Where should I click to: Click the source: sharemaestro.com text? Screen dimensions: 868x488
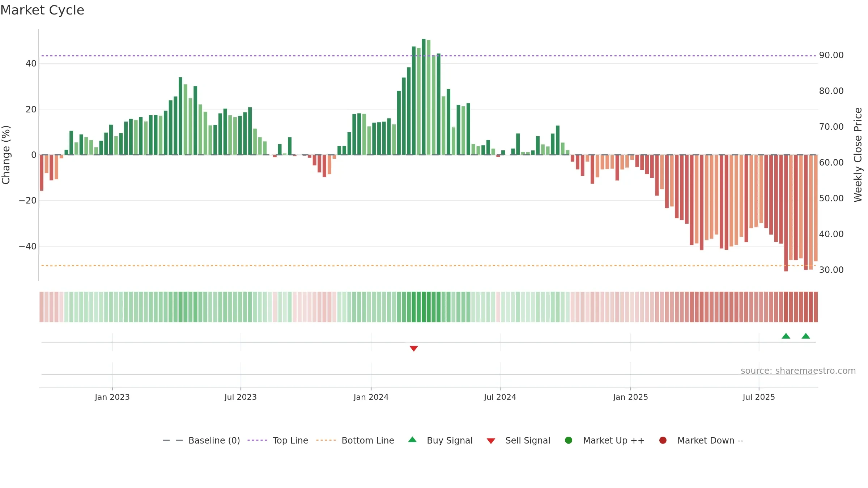pos(798,371)
